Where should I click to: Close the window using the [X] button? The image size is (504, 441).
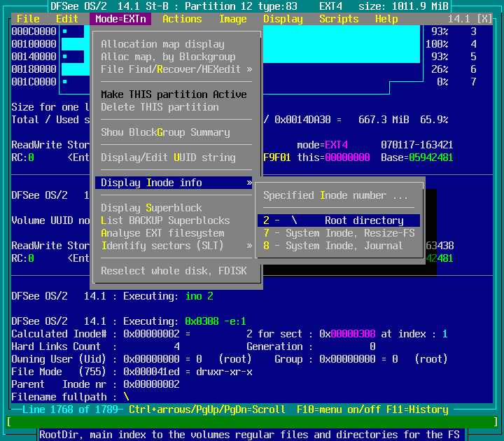coord(484,19)
